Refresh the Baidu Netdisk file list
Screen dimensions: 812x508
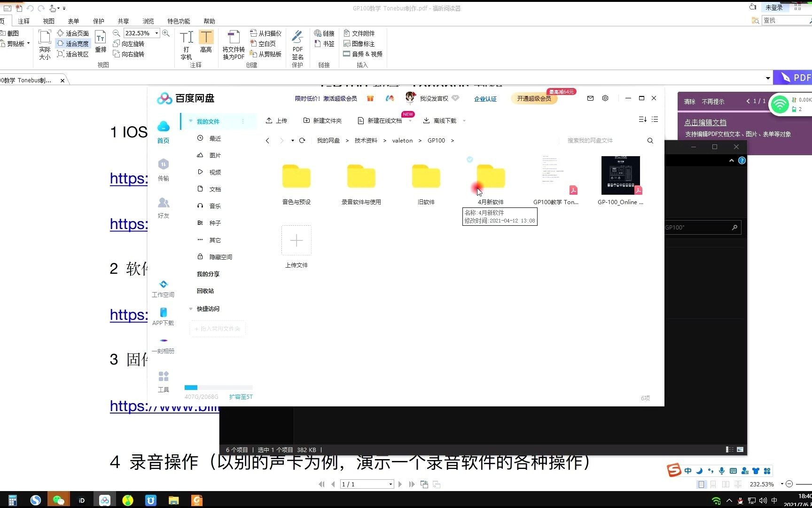tap(302, 141)
